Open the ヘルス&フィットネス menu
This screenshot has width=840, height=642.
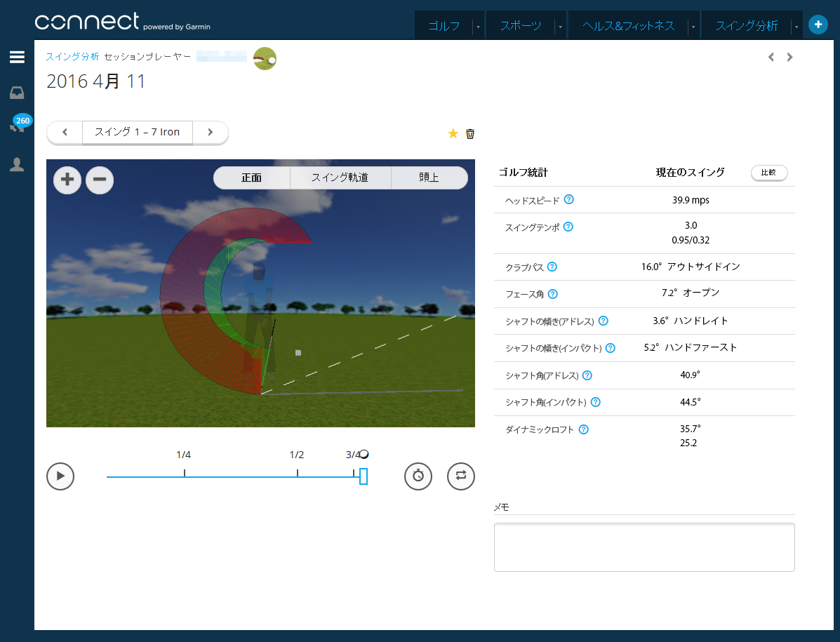(628, 26)
